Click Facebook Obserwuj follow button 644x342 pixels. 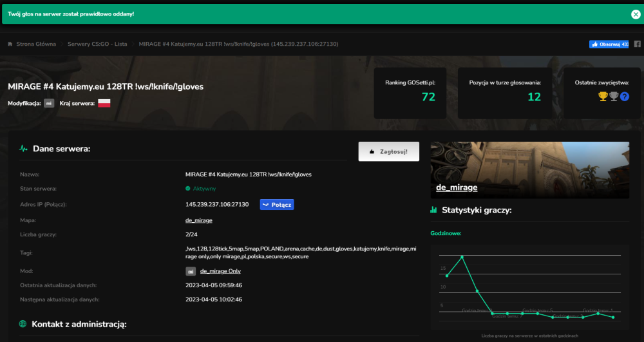click(609, 44)
